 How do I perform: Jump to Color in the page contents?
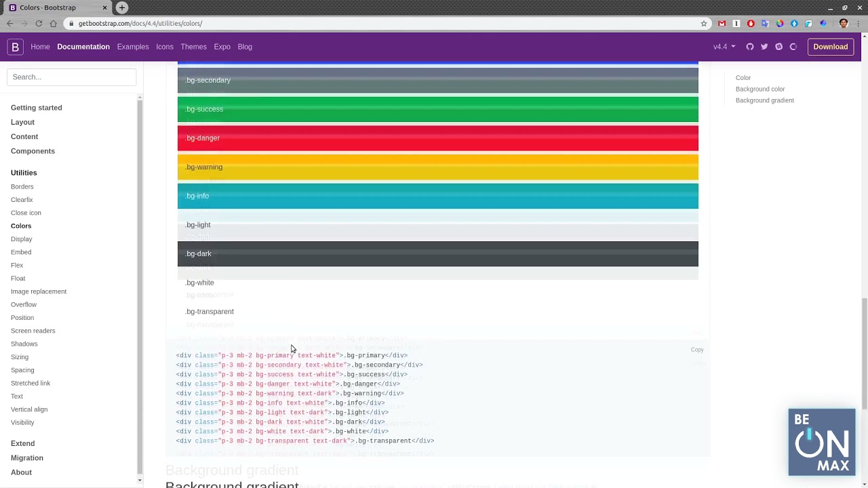coord(743,78)
